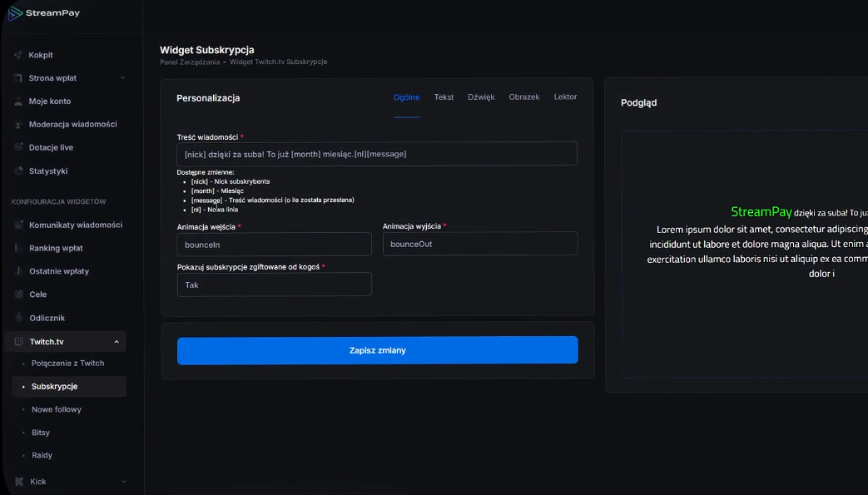Switch to the Tekst tab

[444, 97]
